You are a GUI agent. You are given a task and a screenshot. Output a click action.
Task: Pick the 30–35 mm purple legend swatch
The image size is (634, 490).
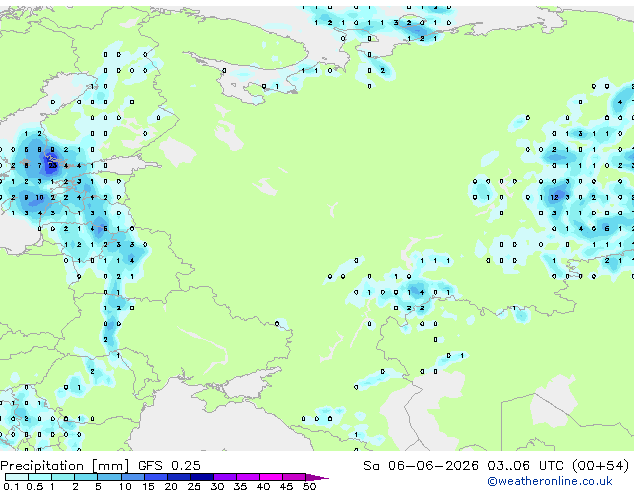(x=224, y=477)
